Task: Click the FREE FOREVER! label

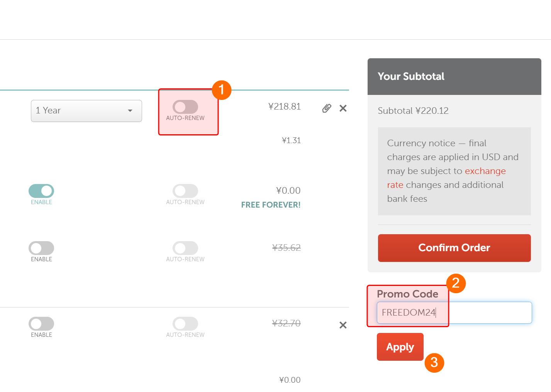Action: [x=271, y=205]
